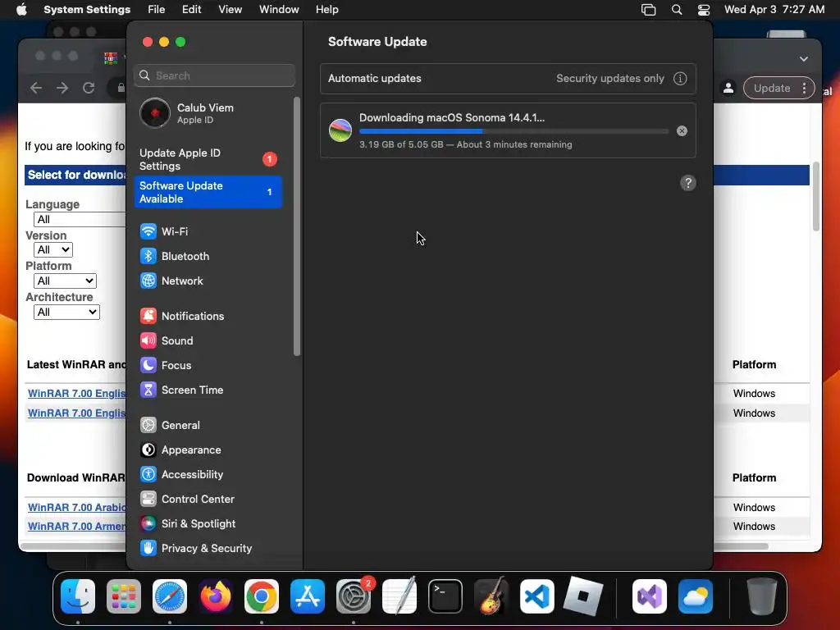
Task: Click Update Apple ID Settings
Action: 208,159
